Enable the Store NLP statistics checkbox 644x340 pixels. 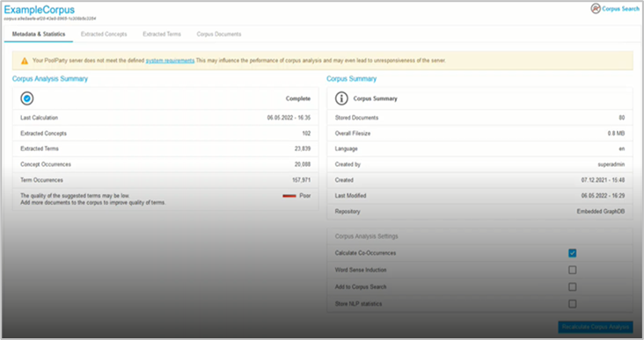click(572, 304)
